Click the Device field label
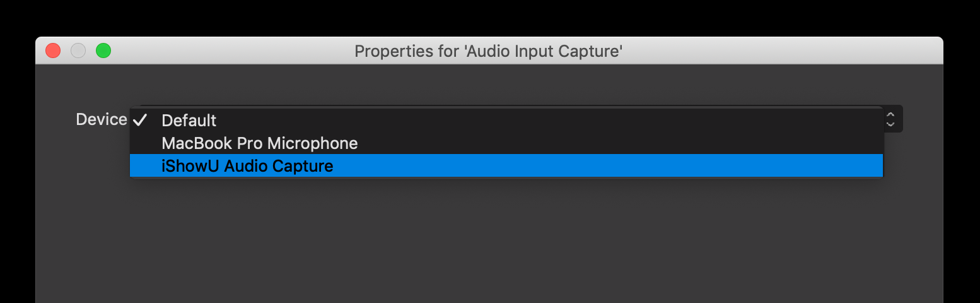 pos(101,119)
